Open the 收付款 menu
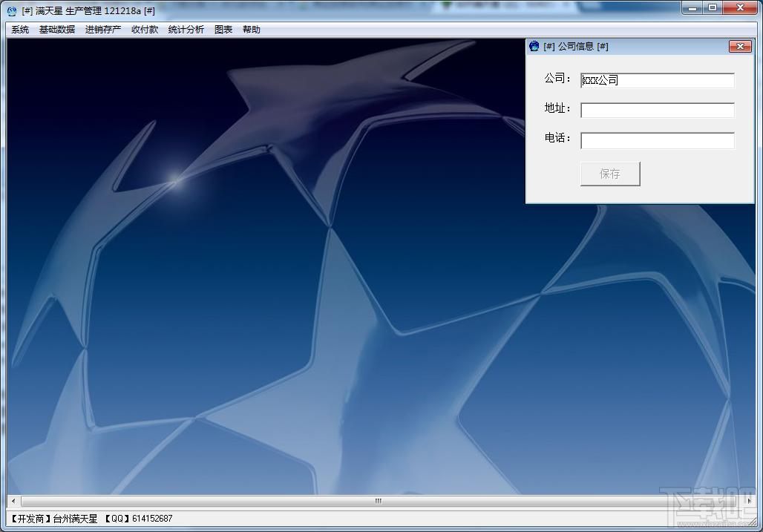 [145, 30]
